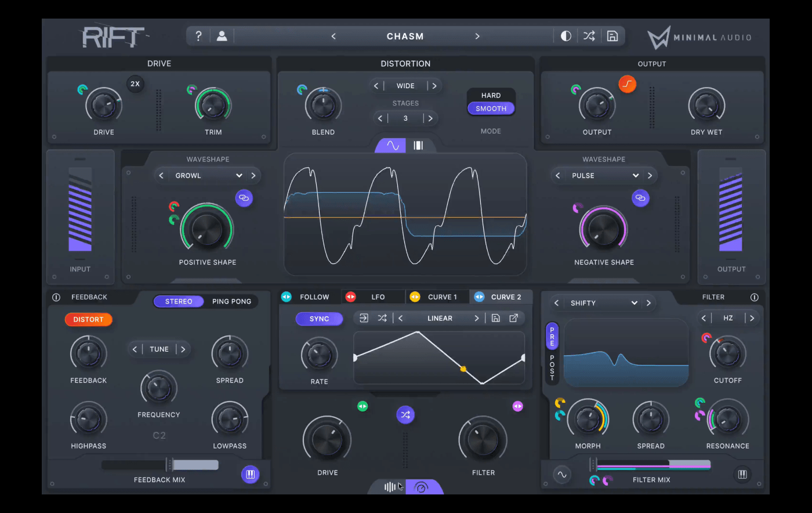This screenshot has height=513, width=812.
Task: Click the blue center macro shuffle icon
Action: (405, 415)
